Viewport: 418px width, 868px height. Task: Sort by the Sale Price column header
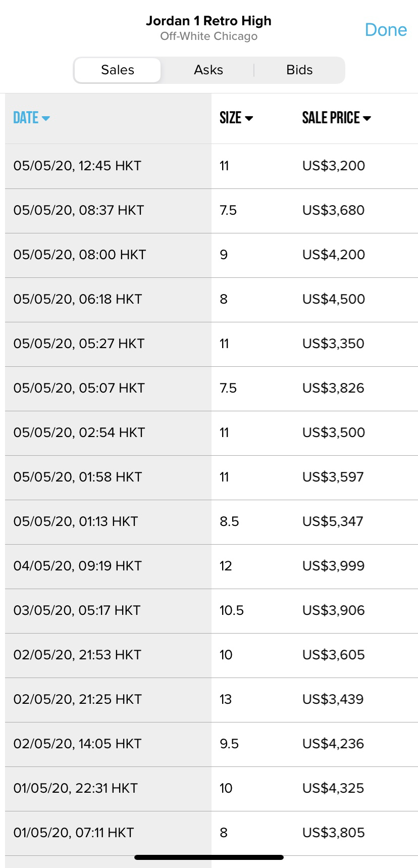(x=331, y=118)
